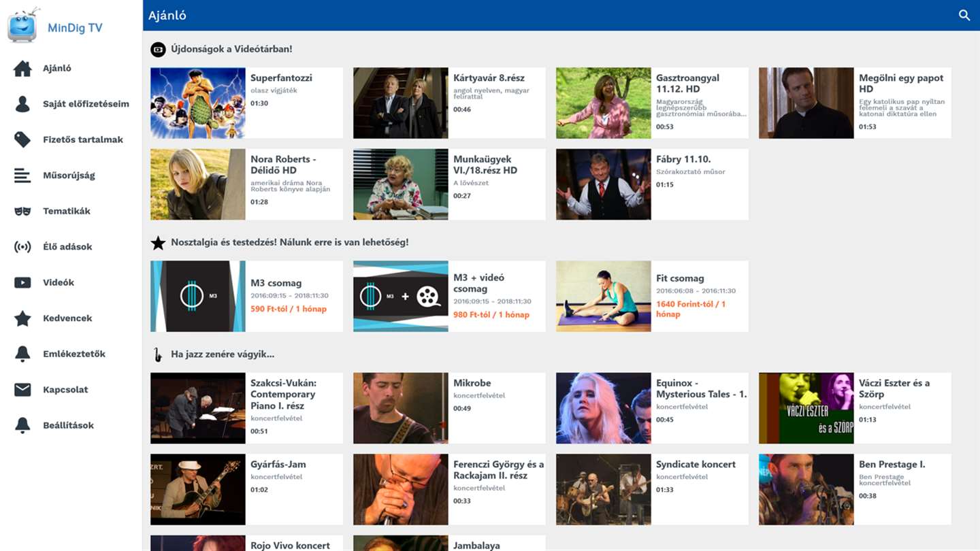Screen dimensions: 980x551
Task: Click the MinDig TV logo icon
Action: tap(23, 25)
